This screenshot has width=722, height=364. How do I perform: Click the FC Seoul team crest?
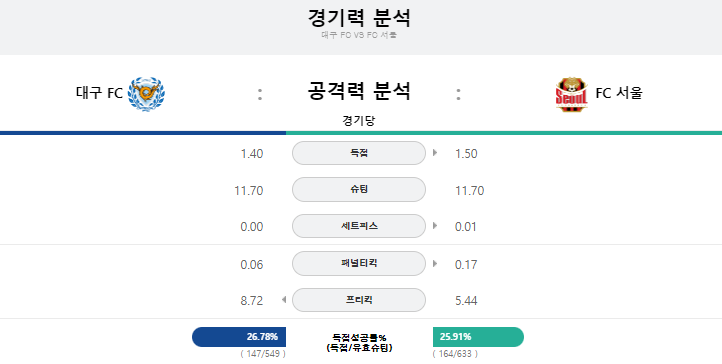[571, 94]
